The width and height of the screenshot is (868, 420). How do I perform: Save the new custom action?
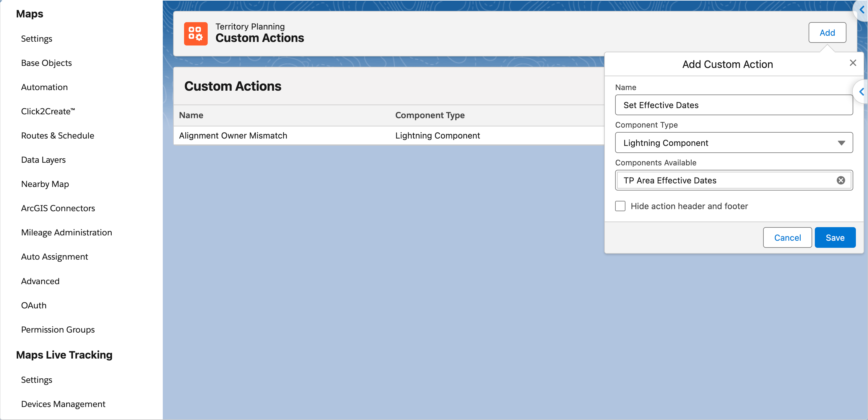(835, 238)
